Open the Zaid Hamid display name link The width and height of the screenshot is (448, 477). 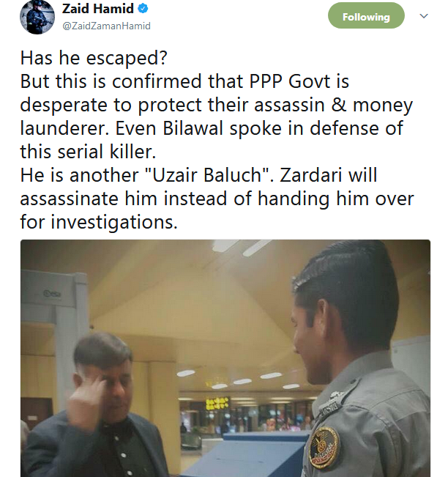point(98,9)
